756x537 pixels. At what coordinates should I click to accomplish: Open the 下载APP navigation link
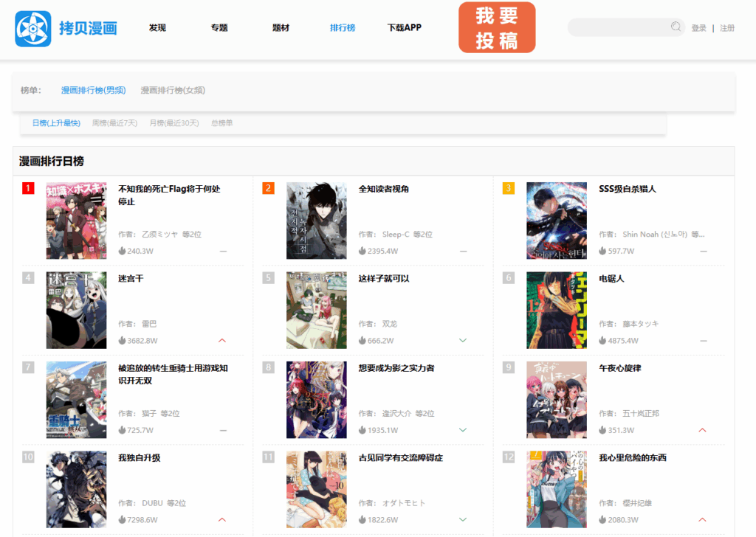(405, 28)
